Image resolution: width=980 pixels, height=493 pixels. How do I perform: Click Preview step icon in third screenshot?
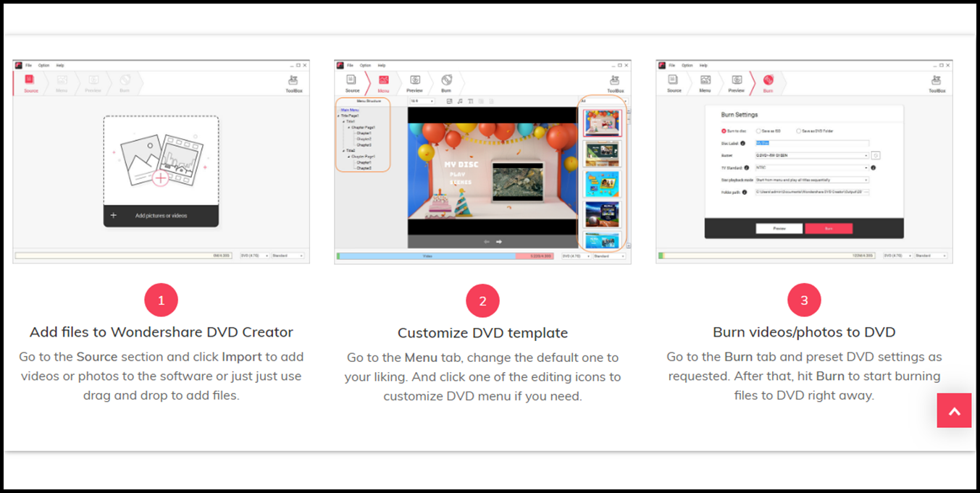point(737,80)
